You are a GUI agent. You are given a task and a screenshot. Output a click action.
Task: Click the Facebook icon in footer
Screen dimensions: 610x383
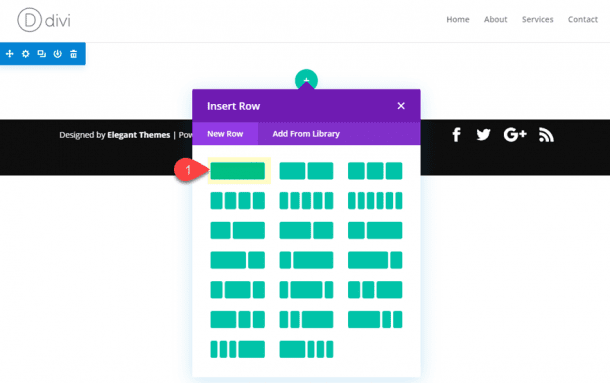456,135
